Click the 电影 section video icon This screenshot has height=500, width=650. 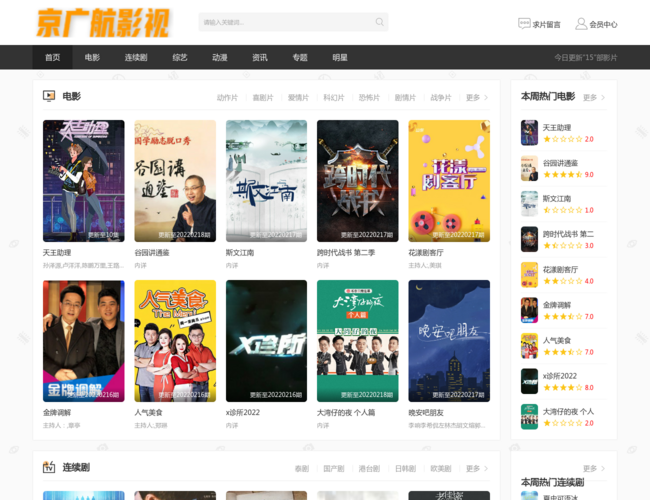pos(49,97)
